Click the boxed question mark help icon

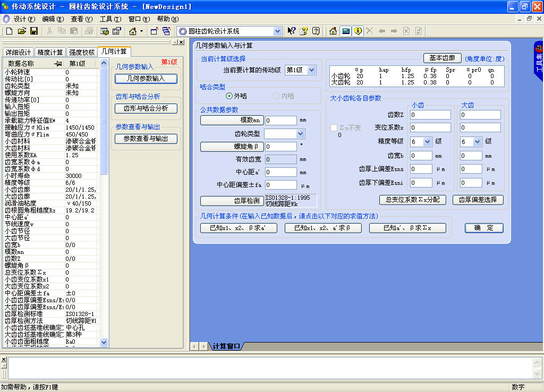pos(316,31)
